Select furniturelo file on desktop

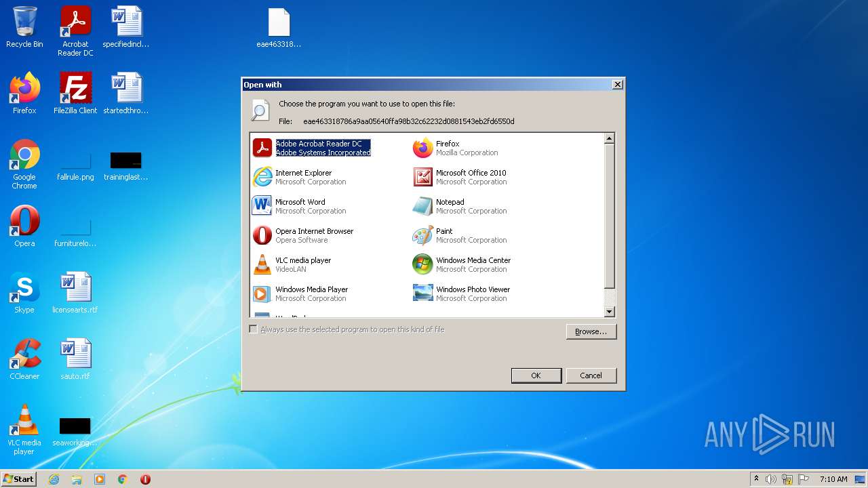click(75, 230)
